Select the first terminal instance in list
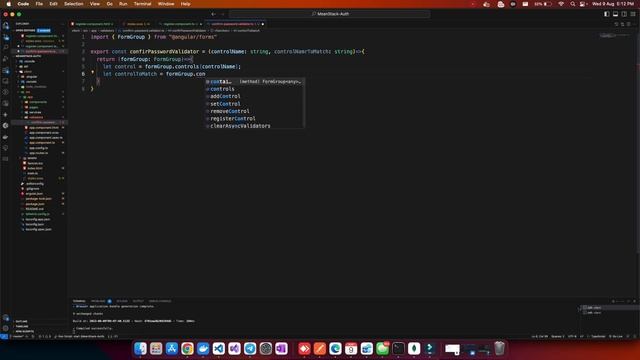 click(x=610, y=308)
